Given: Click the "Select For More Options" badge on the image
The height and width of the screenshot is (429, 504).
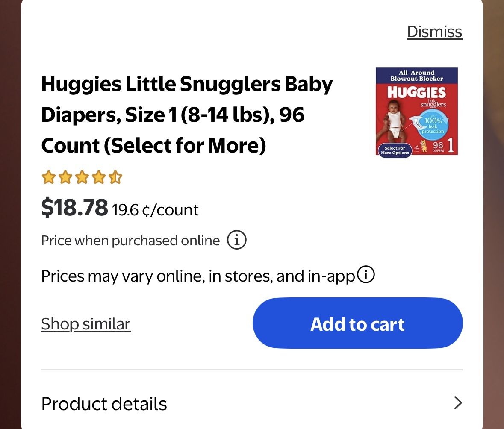Looking at the screenshot, I should click(x=395, y=150).
